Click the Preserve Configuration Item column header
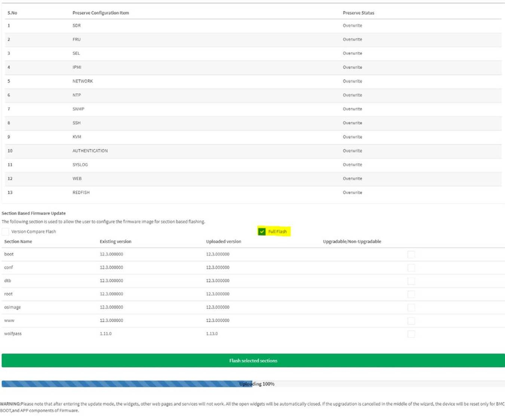Screen dimensions: 505x420 [x=101, y=13]
